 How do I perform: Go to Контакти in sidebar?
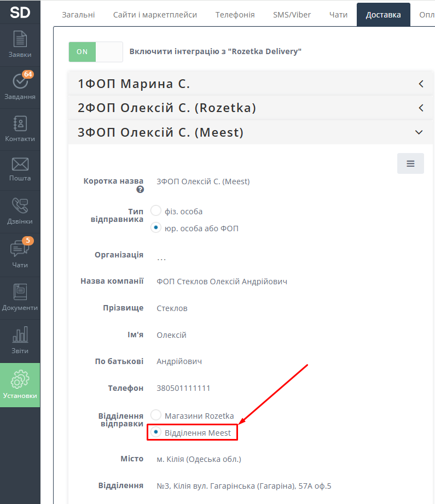click(x=20, y=129)
